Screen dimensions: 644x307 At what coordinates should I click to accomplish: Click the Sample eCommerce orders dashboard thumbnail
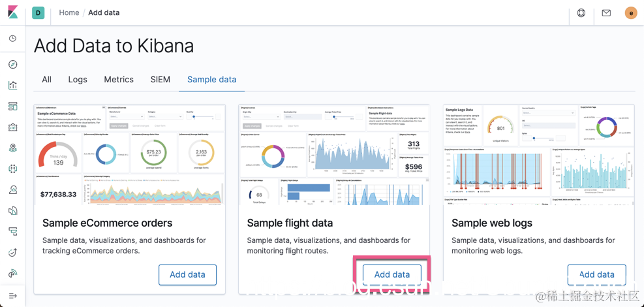tap(129, 155)
